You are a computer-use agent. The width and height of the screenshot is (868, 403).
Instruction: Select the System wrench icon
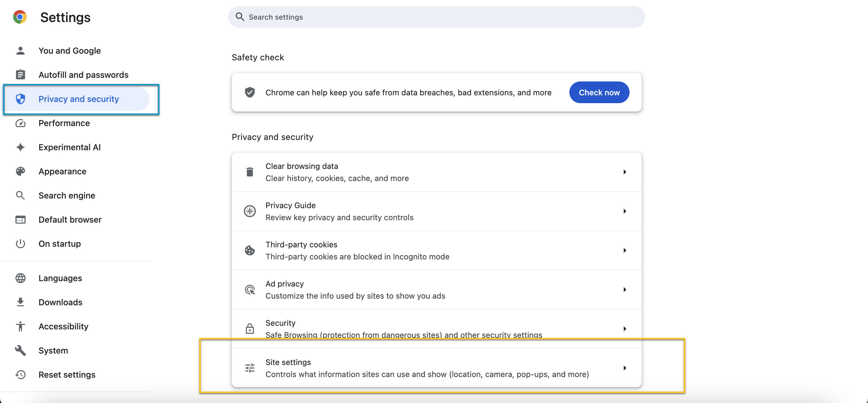(x=20, y=351)
